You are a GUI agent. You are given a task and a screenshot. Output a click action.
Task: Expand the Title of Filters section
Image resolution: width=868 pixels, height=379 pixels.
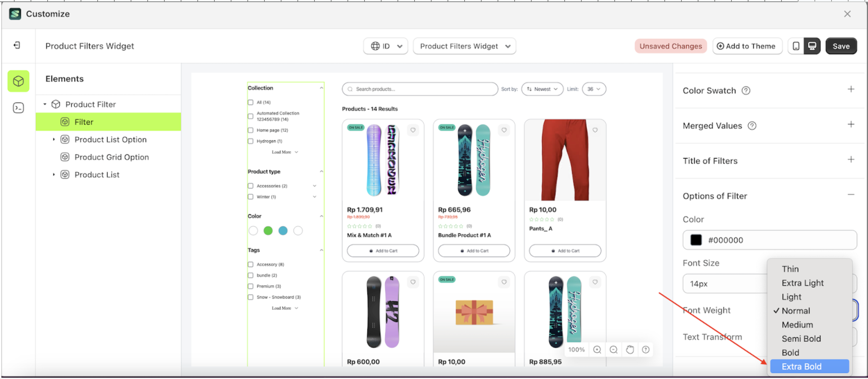click(x=851, y=160)
